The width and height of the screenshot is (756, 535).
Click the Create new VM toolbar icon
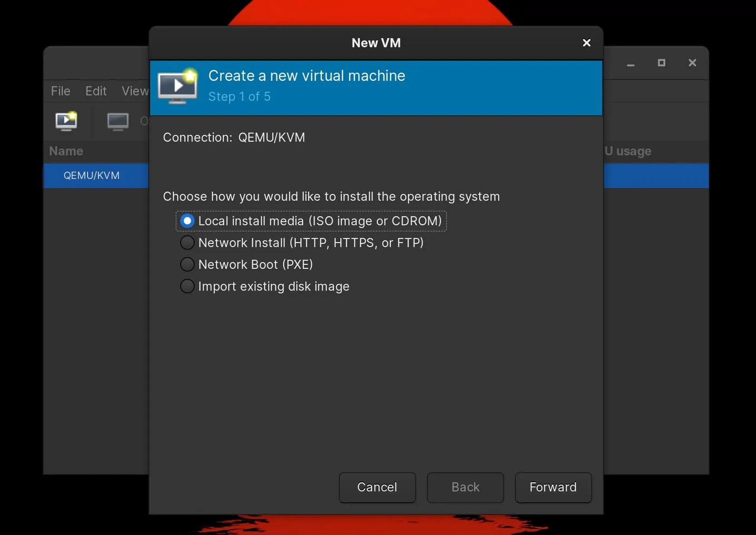click(67, 121)
